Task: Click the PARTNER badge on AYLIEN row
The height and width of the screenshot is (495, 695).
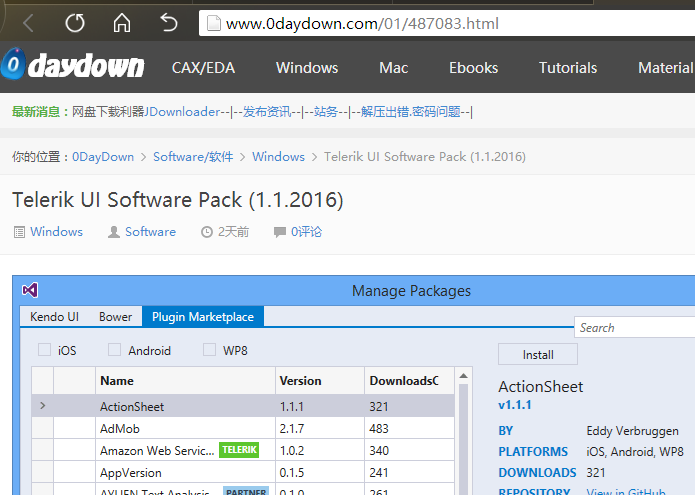Action: (246, 491)
